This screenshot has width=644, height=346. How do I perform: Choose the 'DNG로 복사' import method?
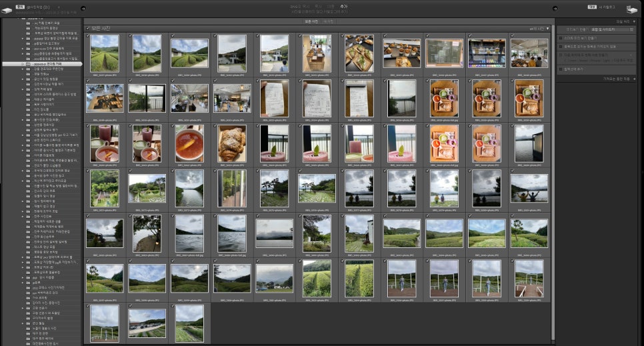[297, 5]
